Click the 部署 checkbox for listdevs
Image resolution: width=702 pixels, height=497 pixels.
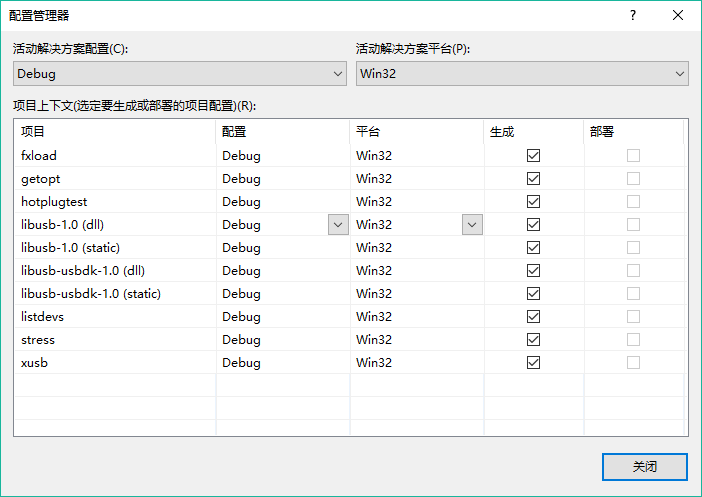coord(633,317)
